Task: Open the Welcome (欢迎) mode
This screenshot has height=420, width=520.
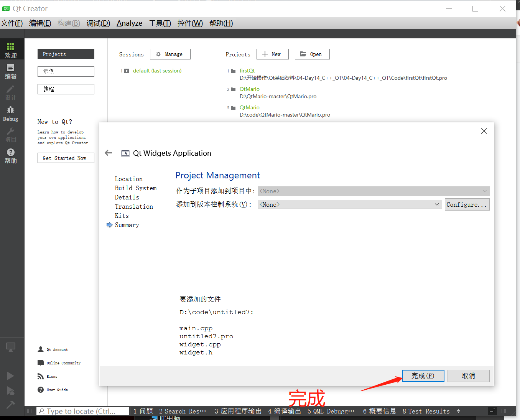Action: tap(11, 50)
